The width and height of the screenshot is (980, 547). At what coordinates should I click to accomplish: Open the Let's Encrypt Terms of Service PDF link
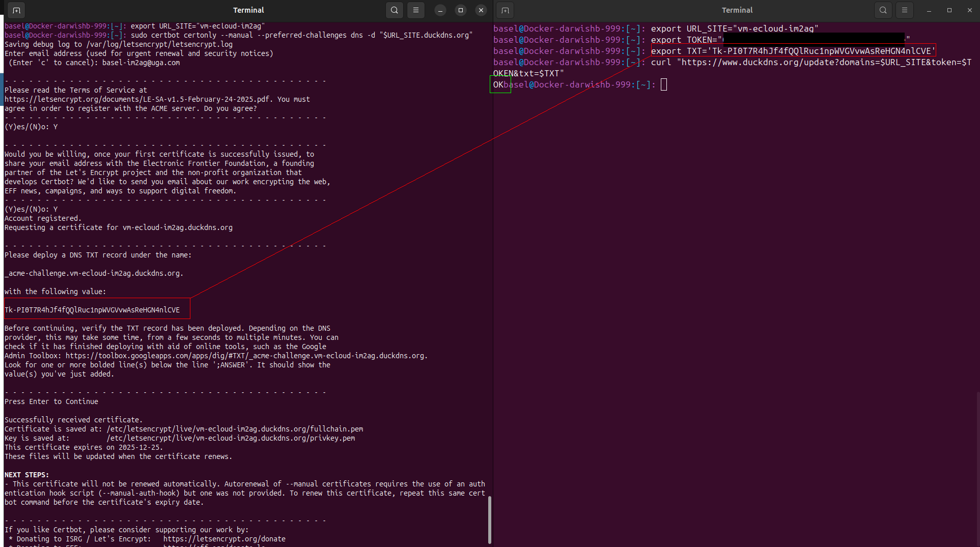click(x=138, y=99)
